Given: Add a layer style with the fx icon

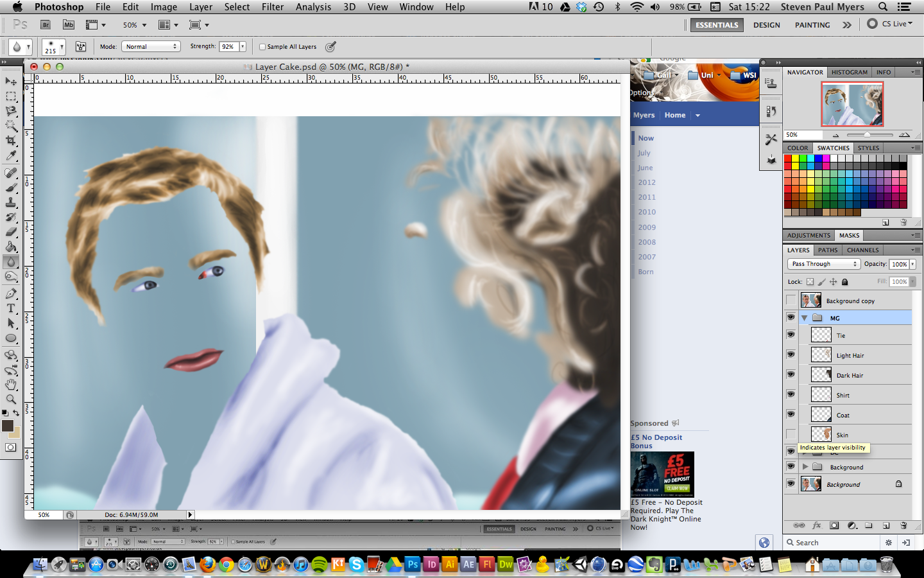Looking at the screenshot, I should (x=816, y=525).
